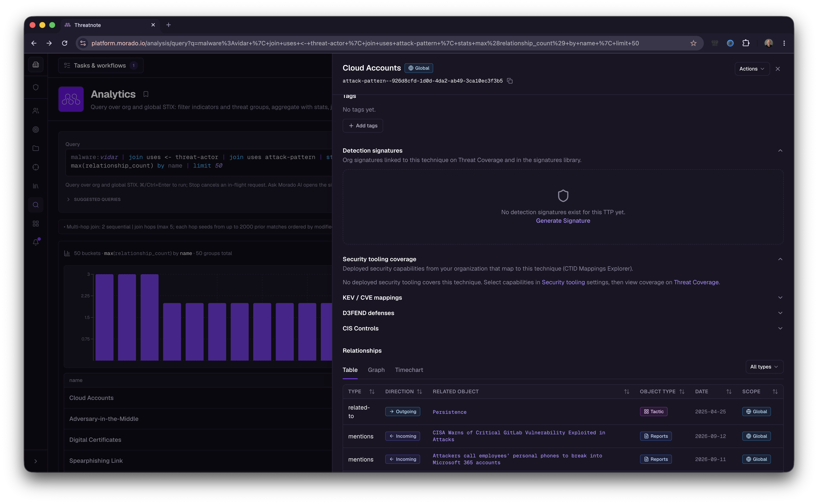Copy the attack-pattern ID to clipboard
The image size is (818, 504).
[510, 81]
